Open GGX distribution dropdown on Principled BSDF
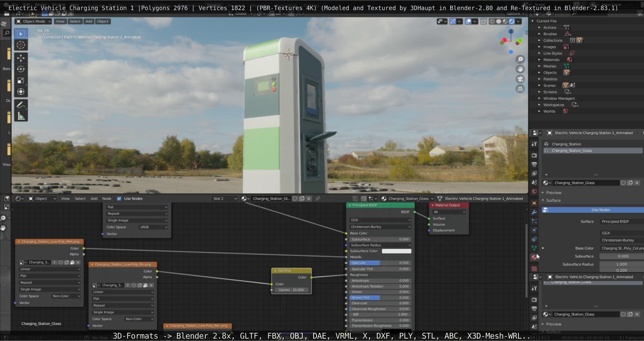Viewport: 644px width, 341px height. pyautogui.click(x=380, y=220)
